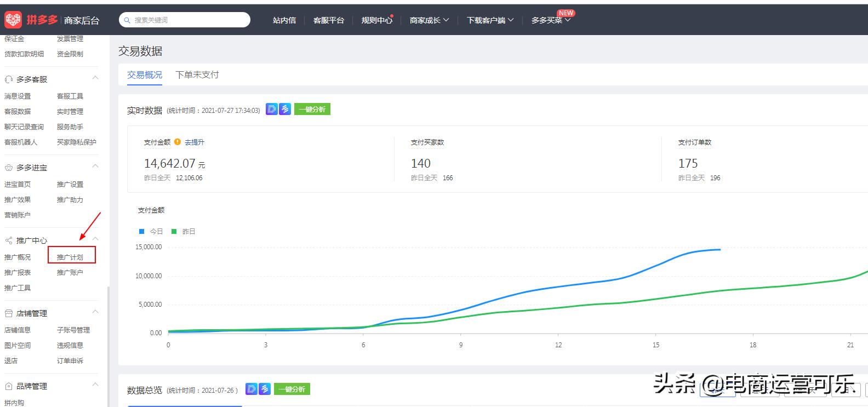Open 站内信 in the top navigation
This screenshot has width=868, height=407.
pos(284,20)
